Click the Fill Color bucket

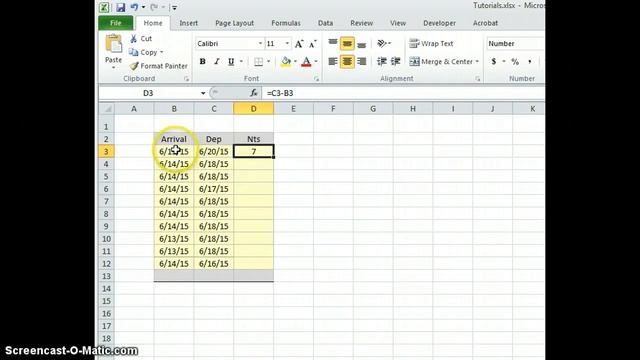tap(286, 62)
